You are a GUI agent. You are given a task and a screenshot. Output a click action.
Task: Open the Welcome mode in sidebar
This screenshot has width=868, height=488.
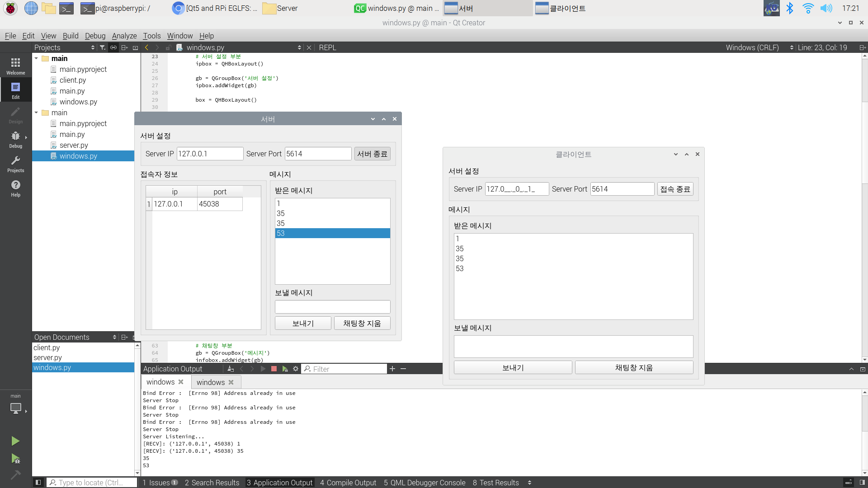tap(15, 66)
